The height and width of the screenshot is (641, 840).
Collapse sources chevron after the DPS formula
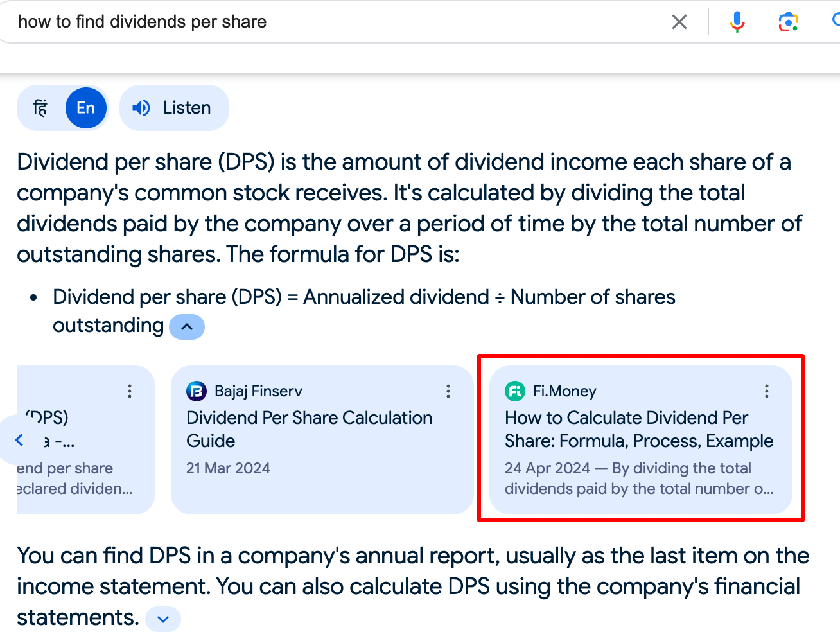[x=187, y=327]
